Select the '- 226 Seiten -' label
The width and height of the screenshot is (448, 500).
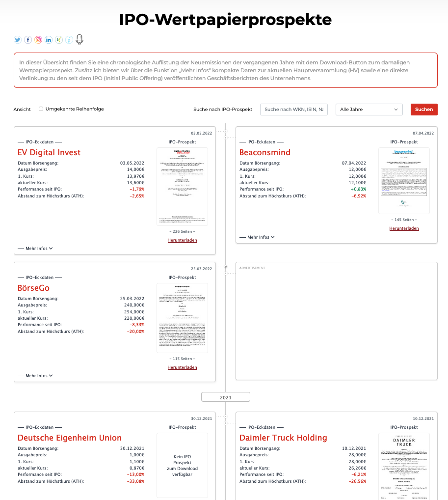(182, 231)
